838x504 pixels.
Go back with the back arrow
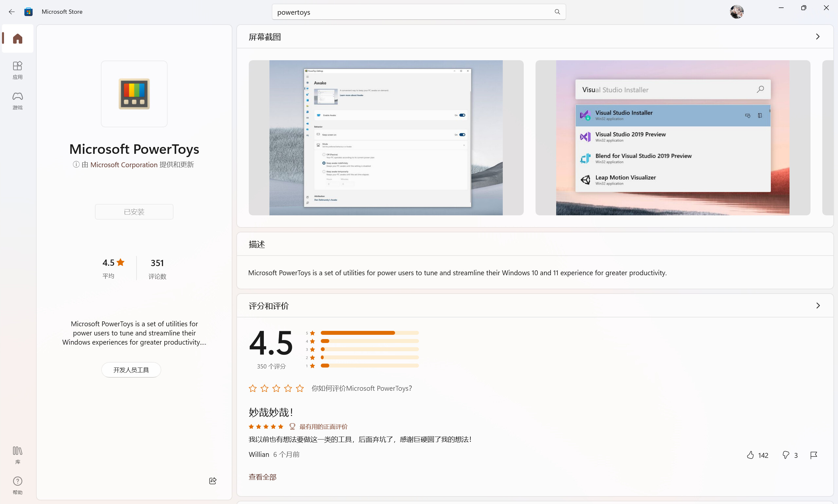(x=11, y=12)
